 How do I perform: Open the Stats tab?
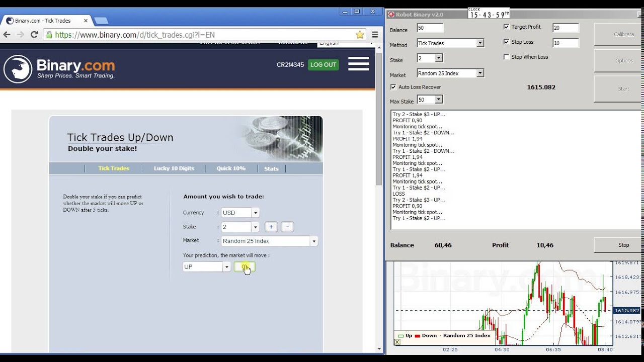(271, 168)
